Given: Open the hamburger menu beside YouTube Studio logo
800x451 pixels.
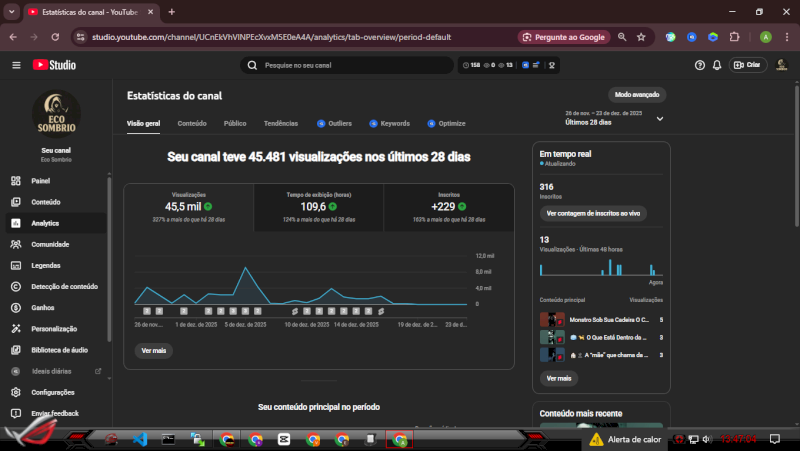Looking at the screenshot, I should (x=16, y=65).
